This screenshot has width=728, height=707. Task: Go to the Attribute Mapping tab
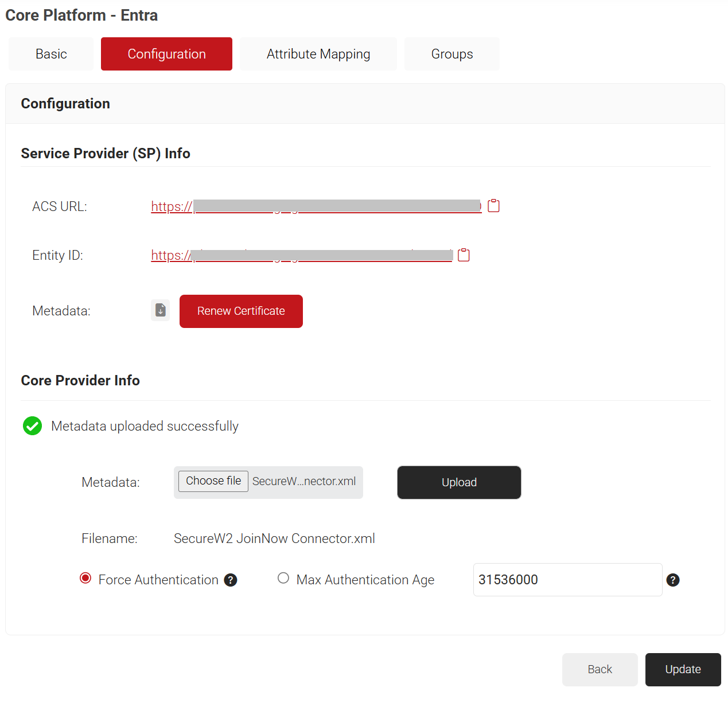tap(318, 54)
